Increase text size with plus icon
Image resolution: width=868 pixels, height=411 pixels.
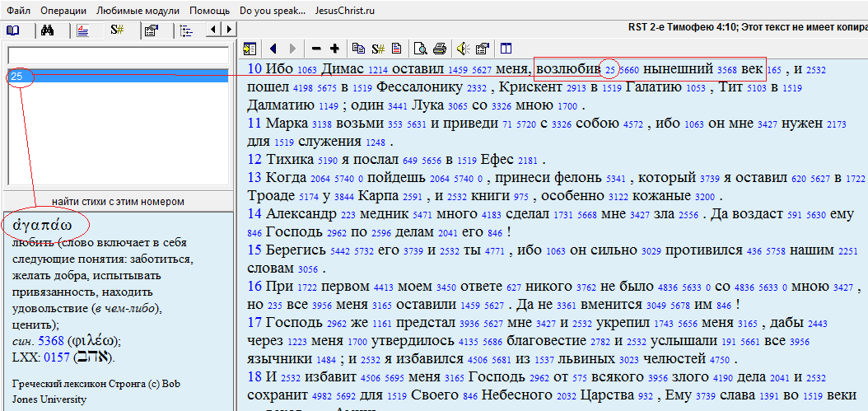[335, 49]
